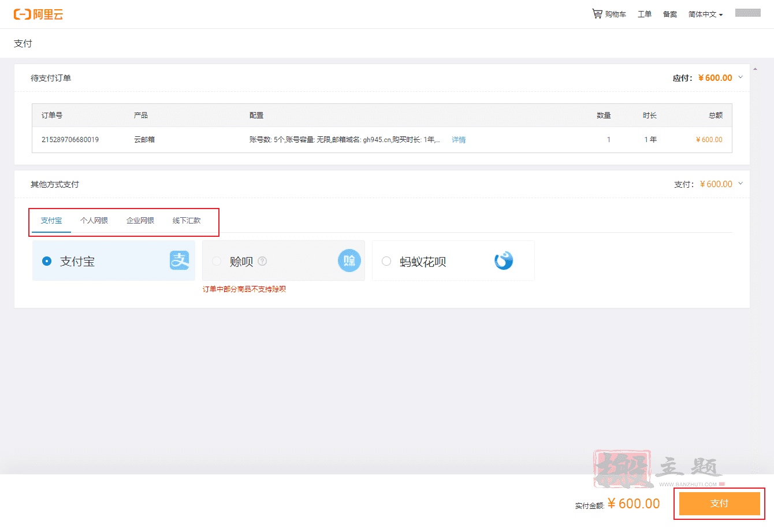
Task: Click the quantity value 1 in the order row
Action: coord(608,140)
